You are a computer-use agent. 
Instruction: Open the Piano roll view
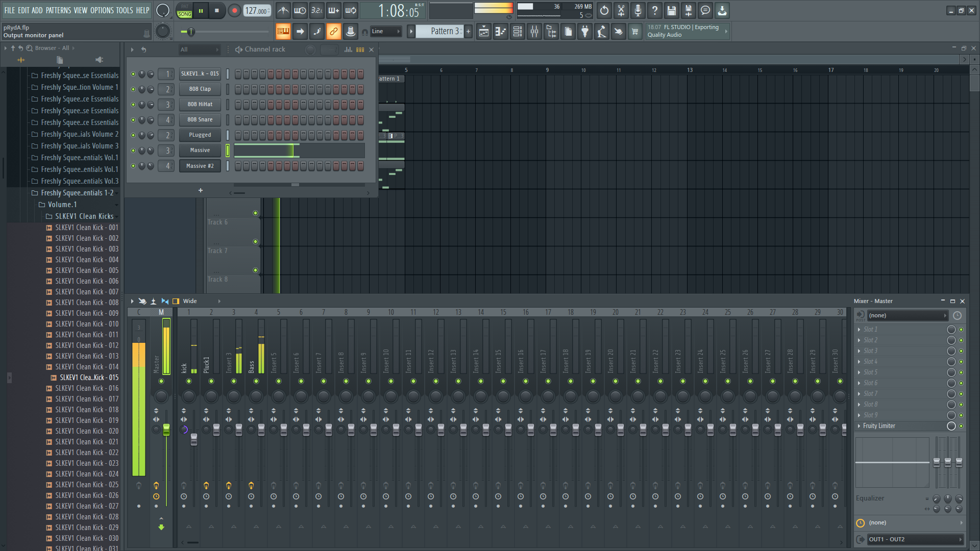click(501, 32)
